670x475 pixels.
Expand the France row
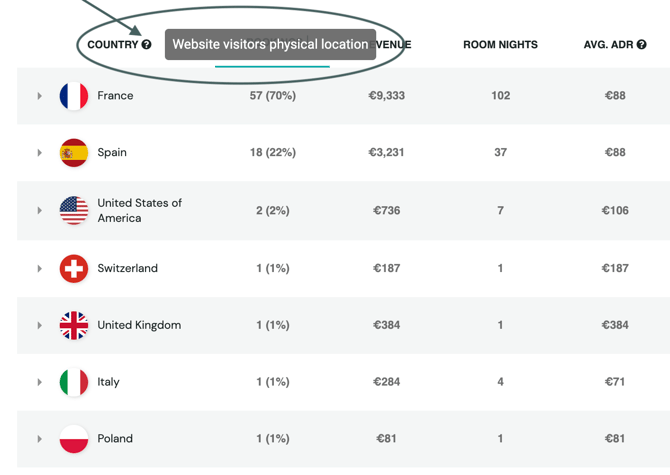coord(40,96)
